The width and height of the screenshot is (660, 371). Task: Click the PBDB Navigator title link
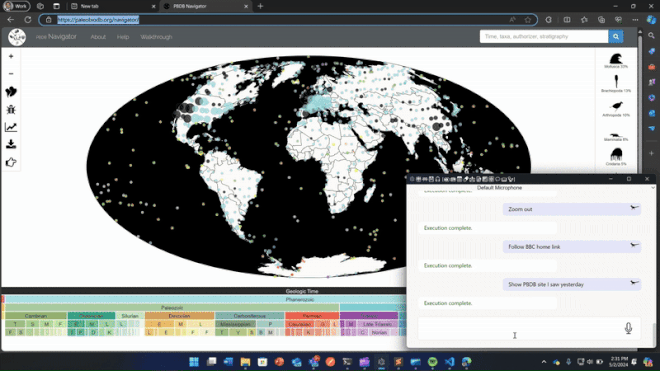(x=56, y=37)
